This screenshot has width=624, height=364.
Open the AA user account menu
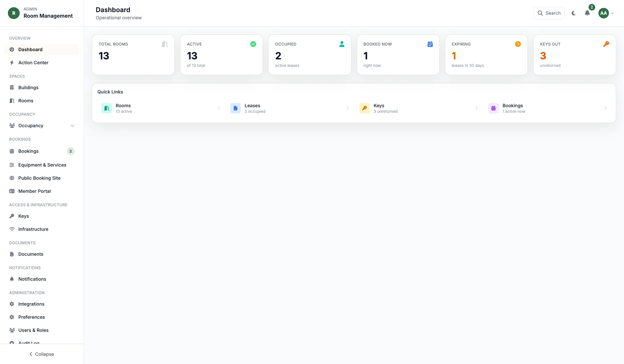coord(606,13)
